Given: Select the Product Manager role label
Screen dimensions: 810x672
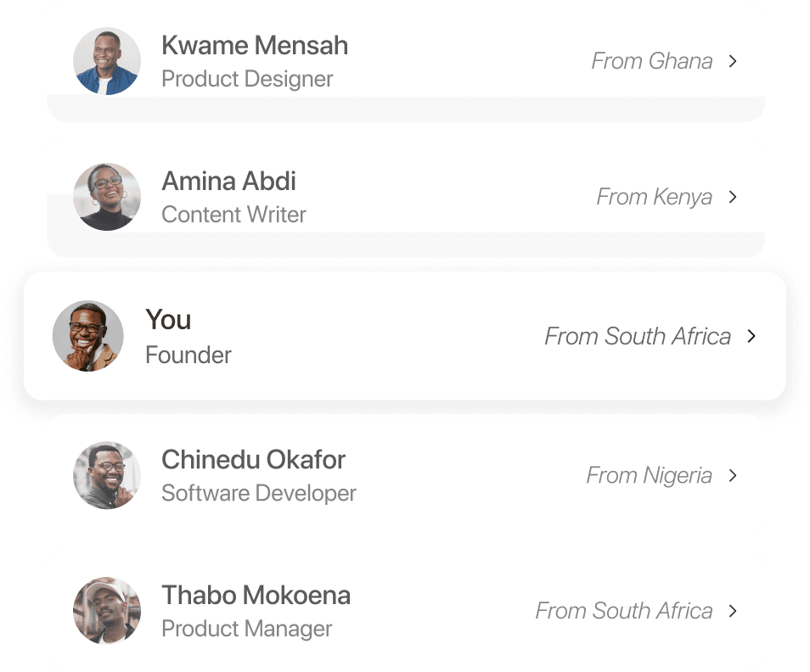Looking at the screenshot, I should coord(246,629).
